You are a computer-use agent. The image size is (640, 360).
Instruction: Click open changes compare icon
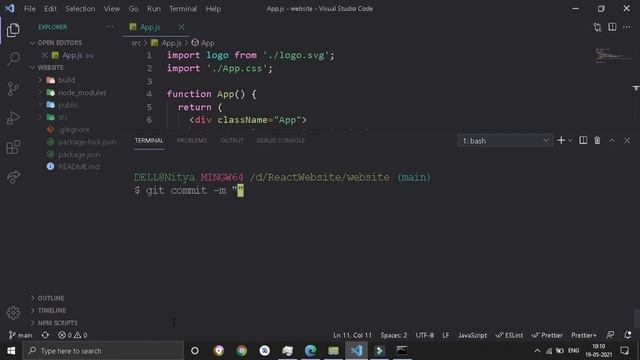coord(597,27)
